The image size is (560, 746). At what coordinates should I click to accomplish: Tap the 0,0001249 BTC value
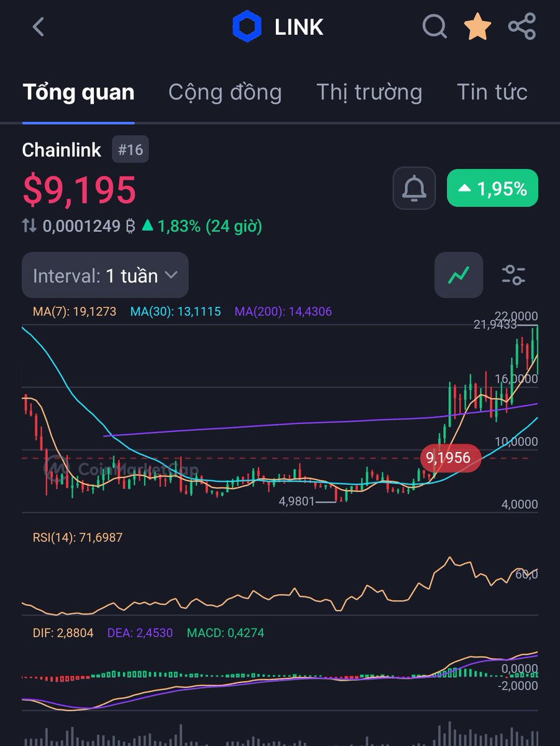coord(89,226)
